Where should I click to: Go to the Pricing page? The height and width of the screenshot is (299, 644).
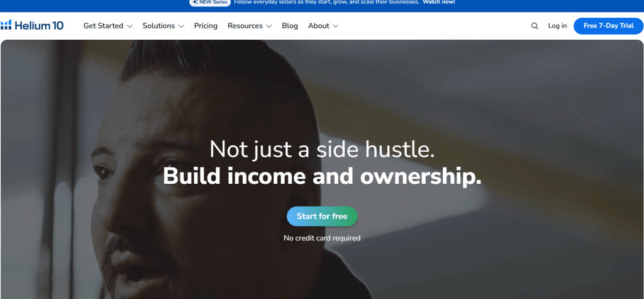[206, 26]
